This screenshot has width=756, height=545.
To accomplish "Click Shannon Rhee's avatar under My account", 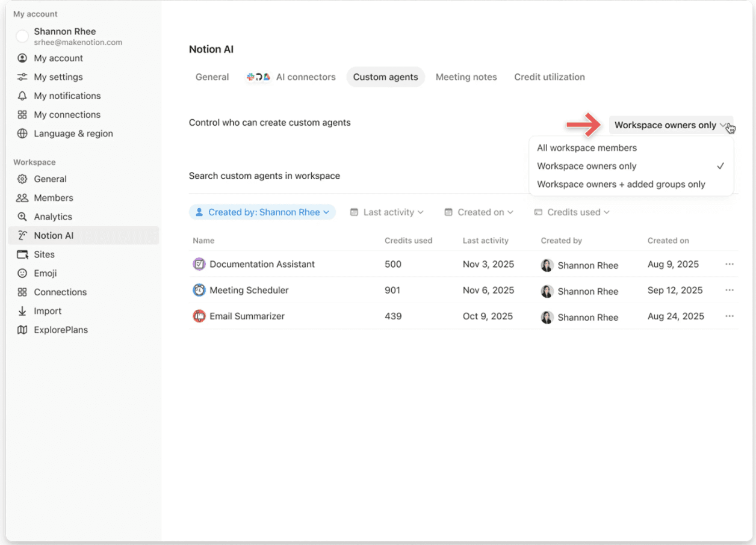I will point(22,36).
